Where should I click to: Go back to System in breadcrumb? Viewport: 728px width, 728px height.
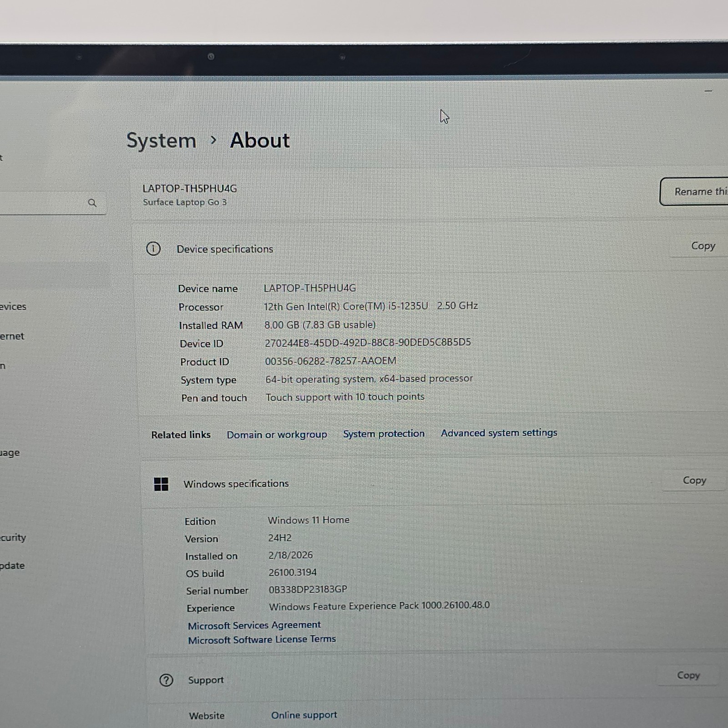click(x=161, y=140)
